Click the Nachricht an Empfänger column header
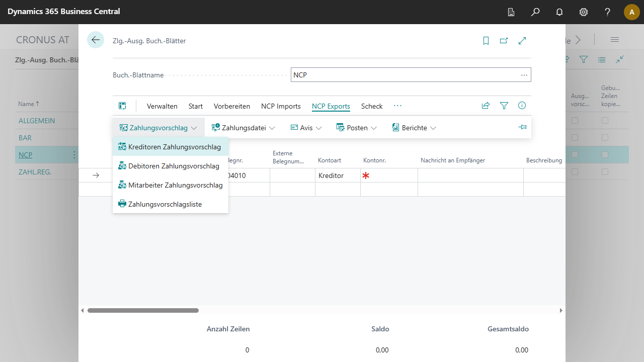 [453, 160]
